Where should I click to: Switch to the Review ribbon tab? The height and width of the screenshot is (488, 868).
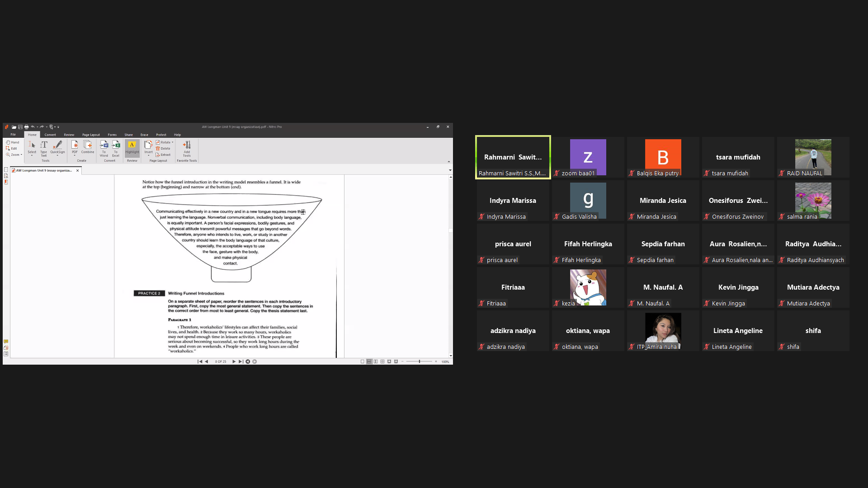tap(69, 135)
